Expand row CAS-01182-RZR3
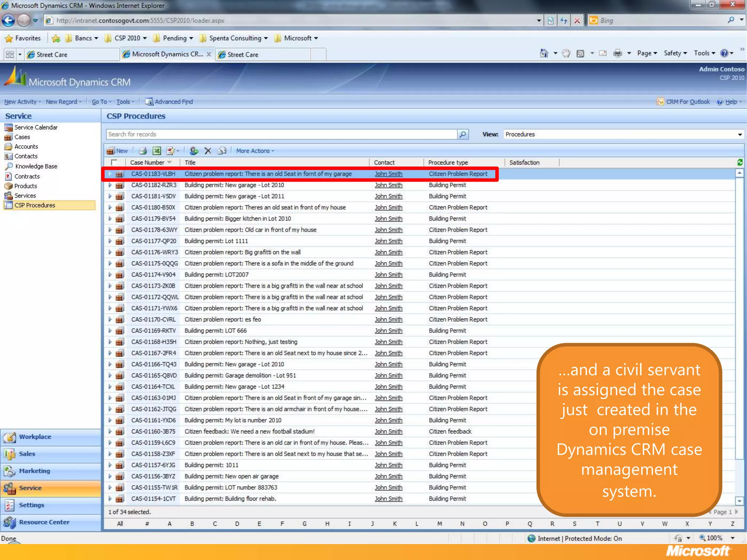This screenshot has height=560, width=747. coord(110,185)
